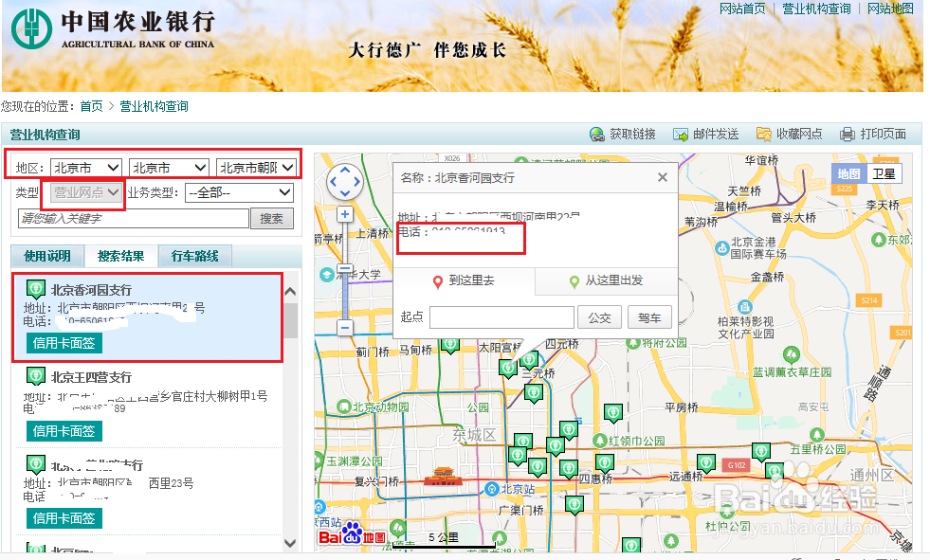Click the Baidu map logo
Viewport: 930px width, 560px height.
point(352,533)
